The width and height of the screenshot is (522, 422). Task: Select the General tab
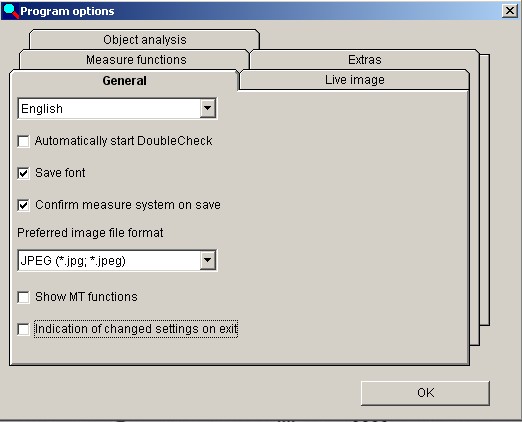(124, 81)
